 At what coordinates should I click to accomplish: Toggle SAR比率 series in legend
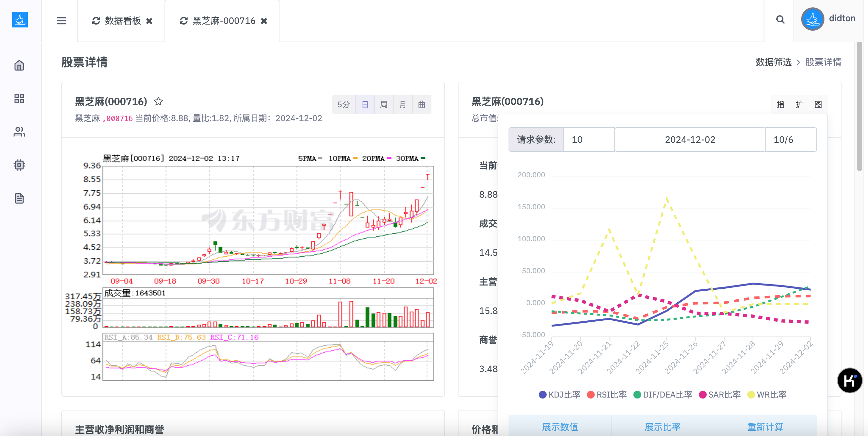[x=719, y=395]
